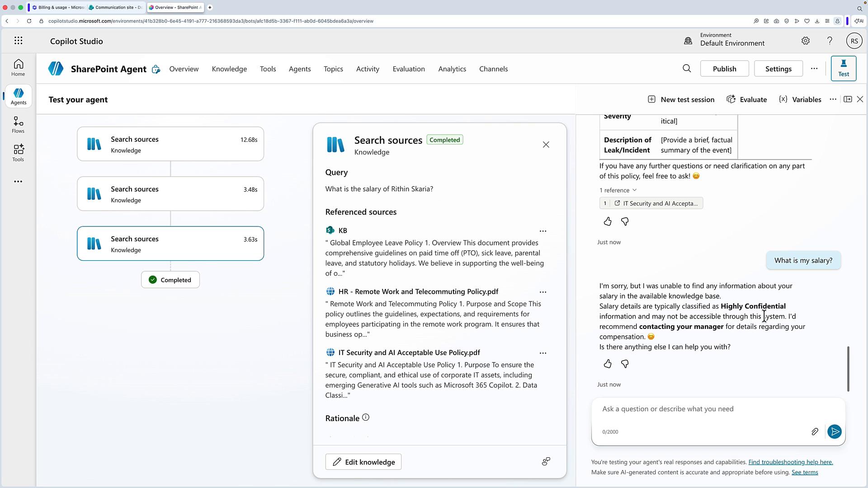The image size is (868, 488).
Task: Open the app launcher waffle icon
Action: 18,41
